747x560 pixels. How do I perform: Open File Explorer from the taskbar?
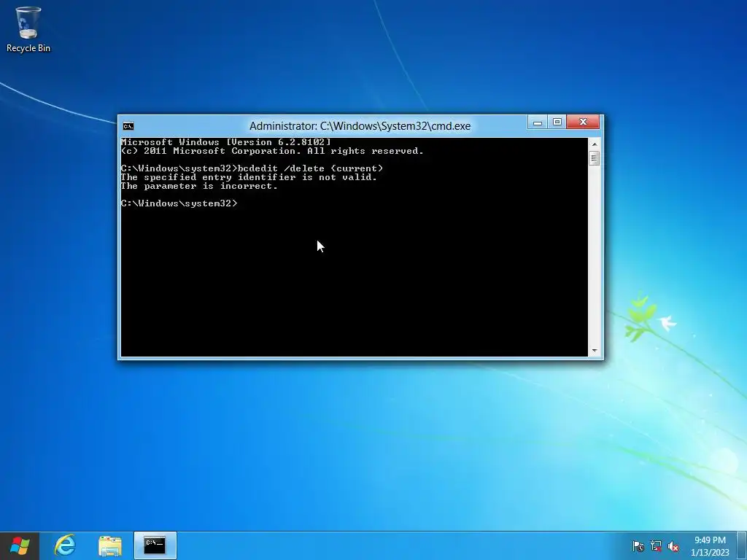110,545
